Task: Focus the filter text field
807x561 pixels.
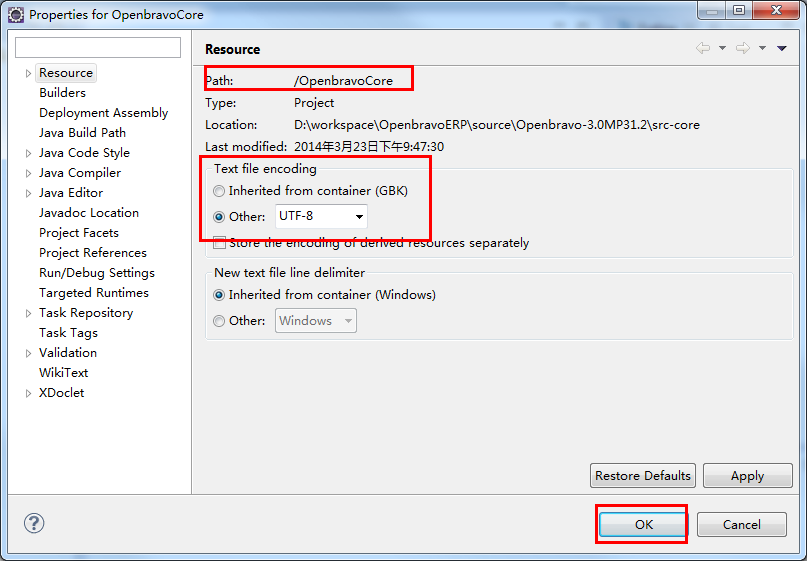Action: (98, 47)
